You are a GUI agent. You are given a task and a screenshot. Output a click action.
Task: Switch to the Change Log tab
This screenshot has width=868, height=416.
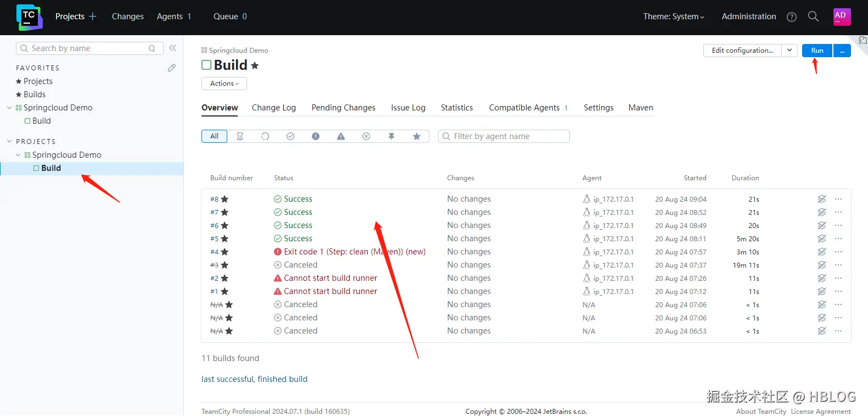(274, 108)
